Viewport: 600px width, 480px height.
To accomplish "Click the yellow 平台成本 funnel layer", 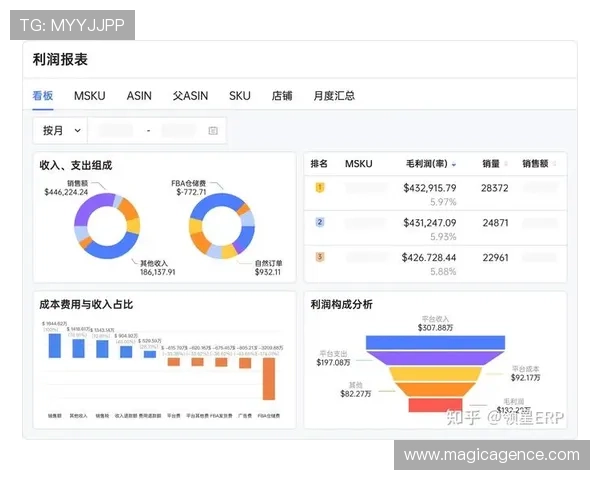I will pos(435,374).
